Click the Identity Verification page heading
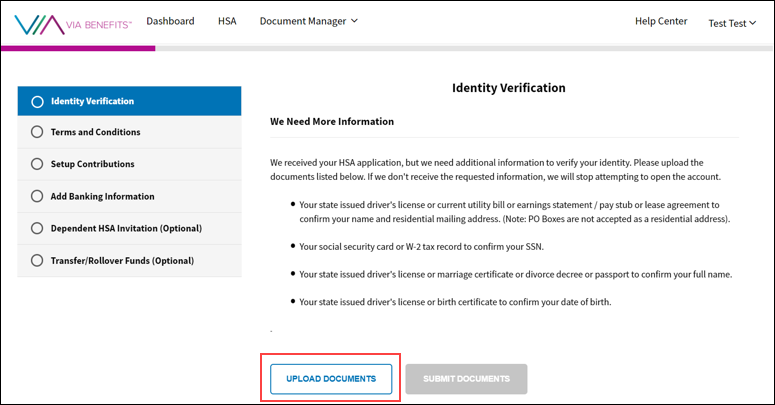The height and width of the screenshot is (405, 775). click(509, 88)
